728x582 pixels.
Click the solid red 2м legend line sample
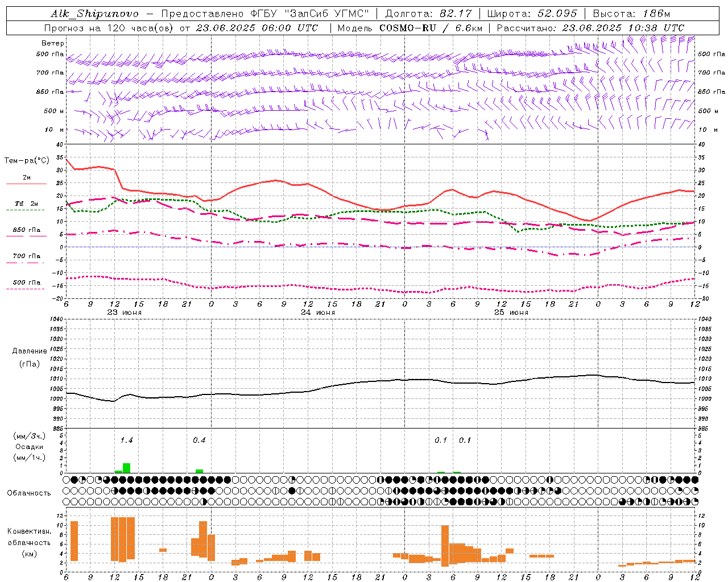tap(26, 184)
